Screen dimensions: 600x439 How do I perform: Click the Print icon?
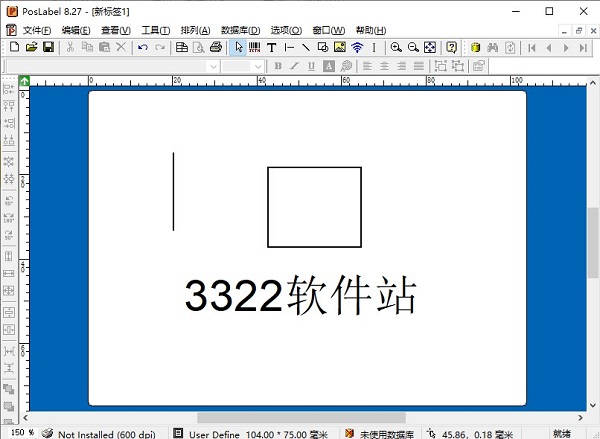point(216,47)
